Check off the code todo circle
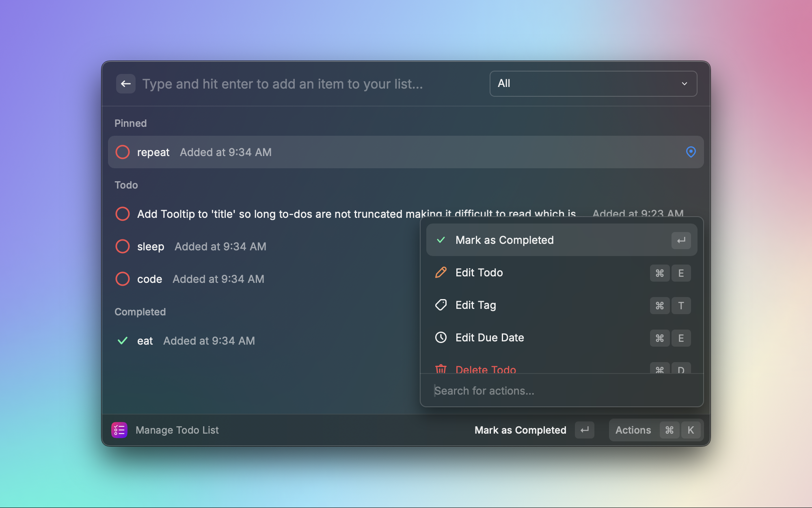 (123, 279)
